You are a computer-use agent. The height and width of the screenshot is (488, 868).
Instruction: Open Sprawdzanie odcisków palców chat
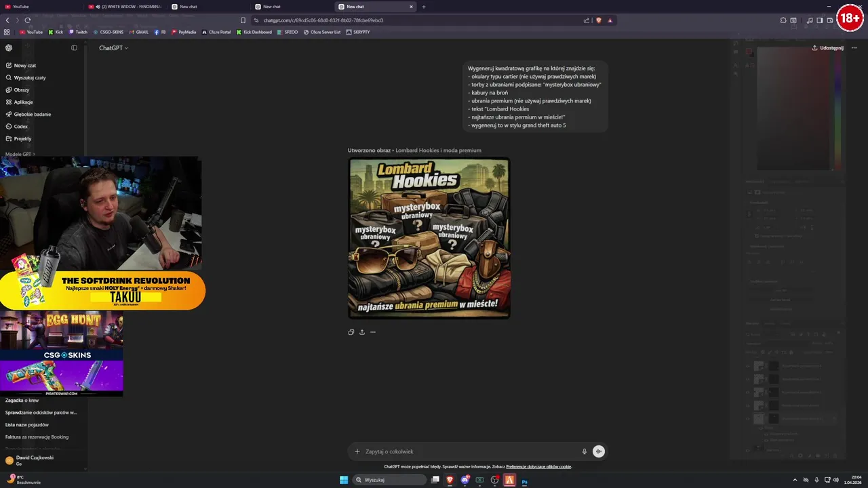41,413
